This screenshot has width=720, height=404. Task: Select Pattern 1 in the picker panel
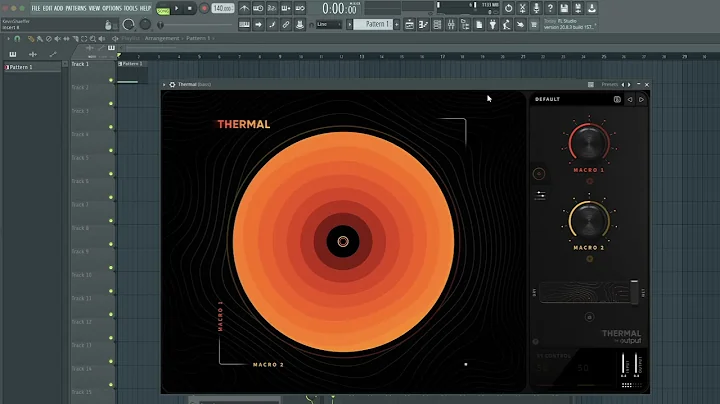coord(32,67)
